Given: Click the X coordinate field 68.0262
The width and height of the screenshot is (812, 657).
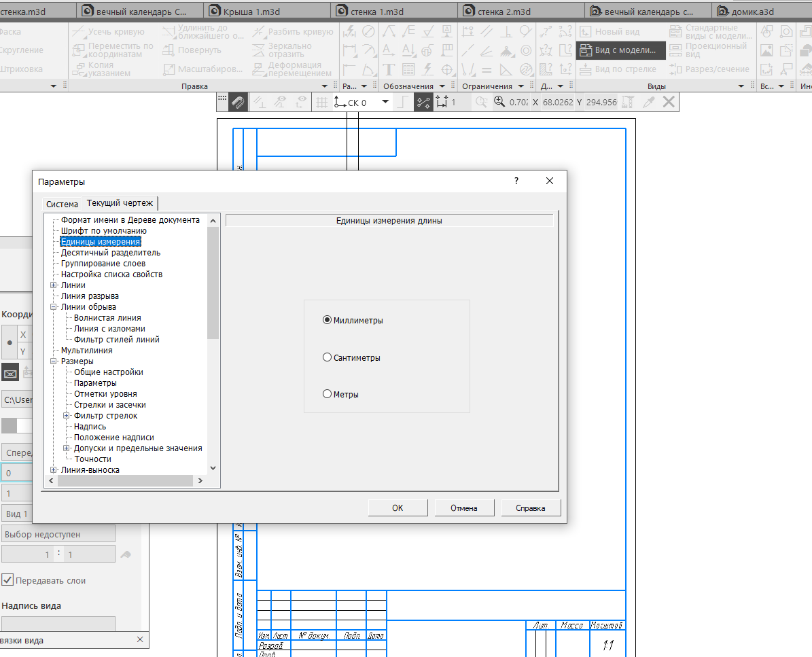Looking at the screenshot, I should click(x=558, y=103).
